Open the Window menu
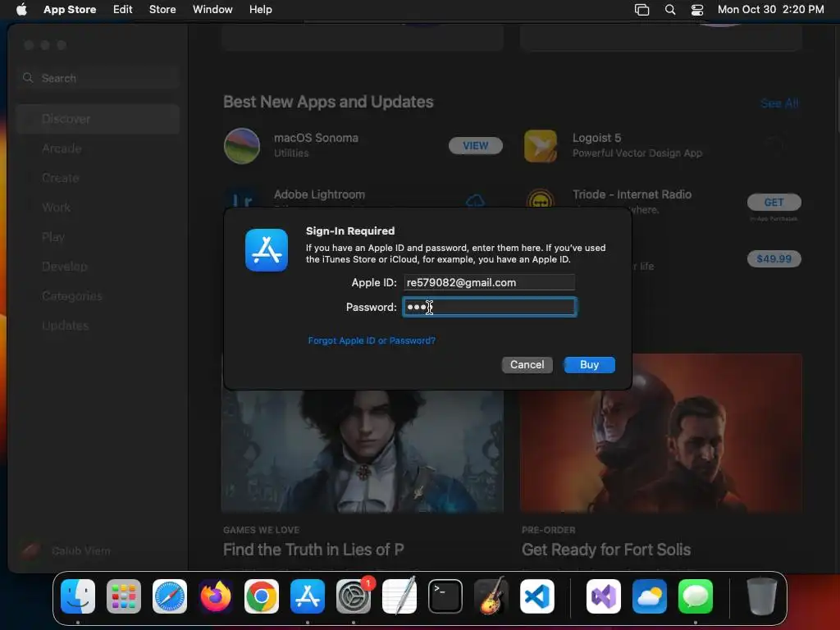Screen dimensions: 840x630 point(212,10)
